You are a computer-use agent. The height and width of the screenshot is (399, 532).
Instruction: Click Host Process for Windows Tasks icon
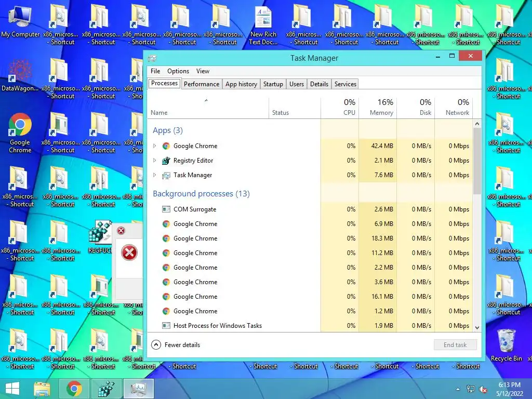coord(166,326)
